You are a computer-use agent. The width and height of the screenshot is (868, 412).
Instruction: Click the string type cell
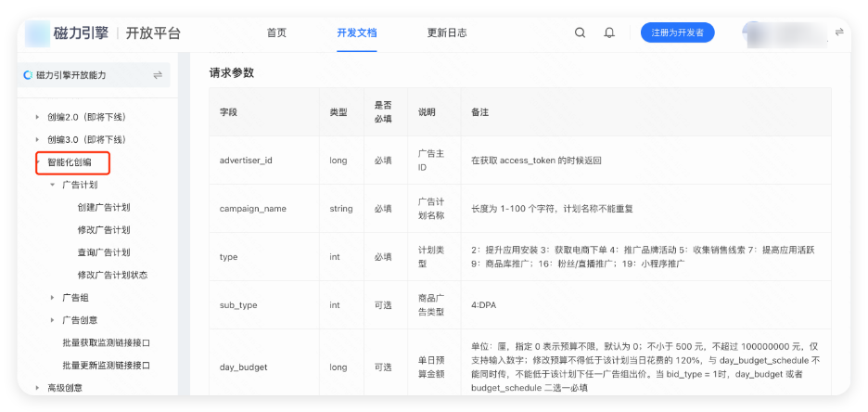click(x=341, y=209)
